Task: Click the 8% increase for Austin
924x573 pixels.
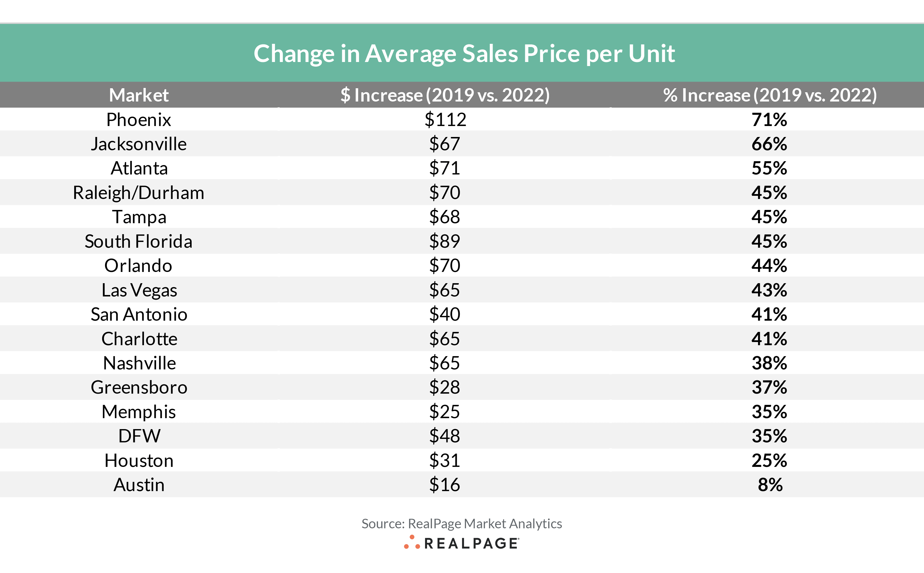Action: [x=770, y=485]
